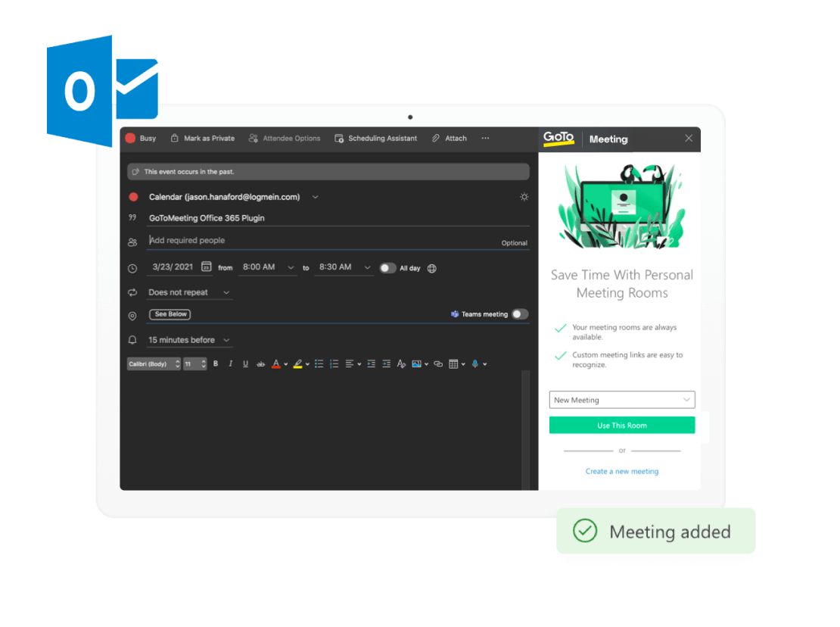Enable the Teams meeting toggle

point(520,314)
